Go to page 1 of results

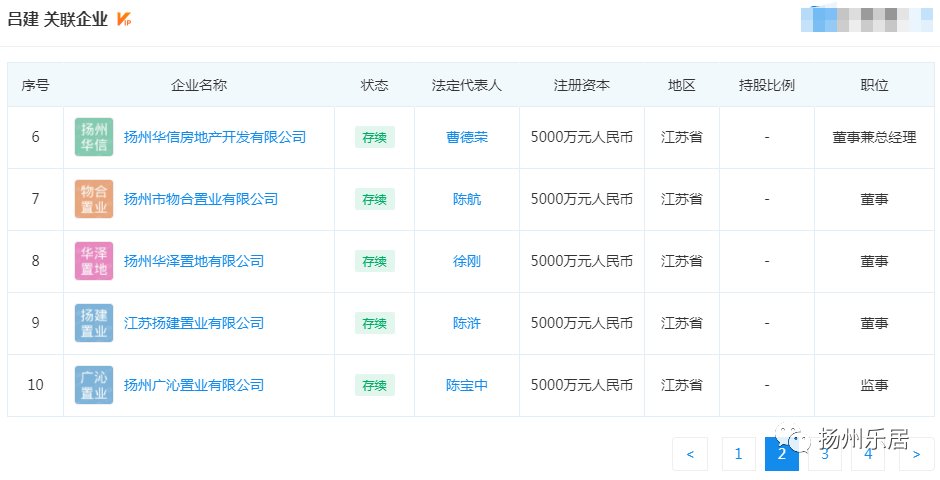pyautogui.click(x=739, y=454)
